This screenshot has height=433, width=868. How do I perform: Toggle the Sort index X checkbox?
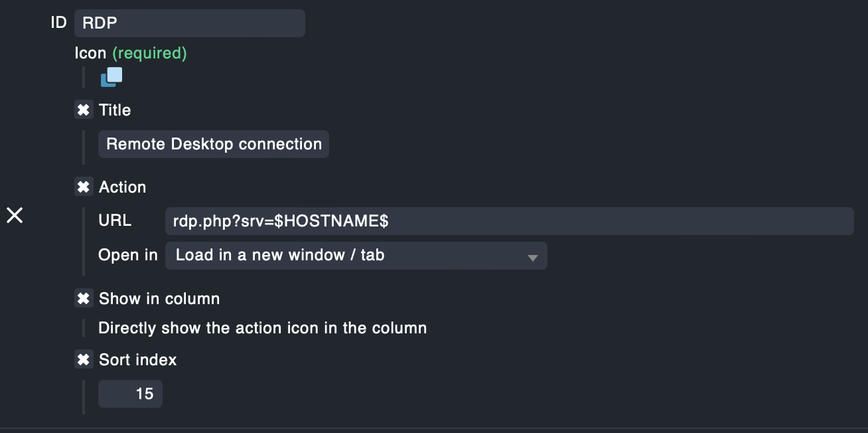[84, 360]
